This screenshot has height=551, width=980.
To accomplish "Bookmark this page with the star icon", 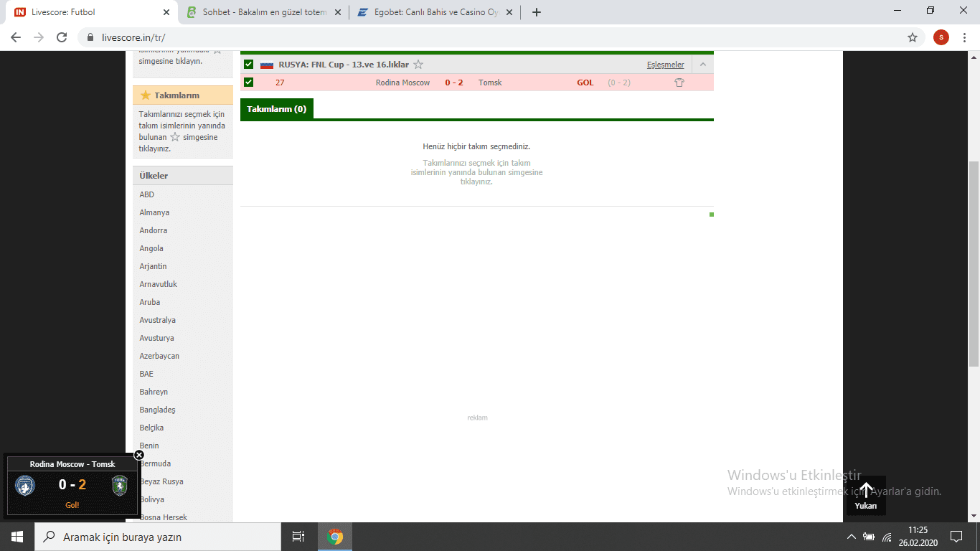I will 913,37.
